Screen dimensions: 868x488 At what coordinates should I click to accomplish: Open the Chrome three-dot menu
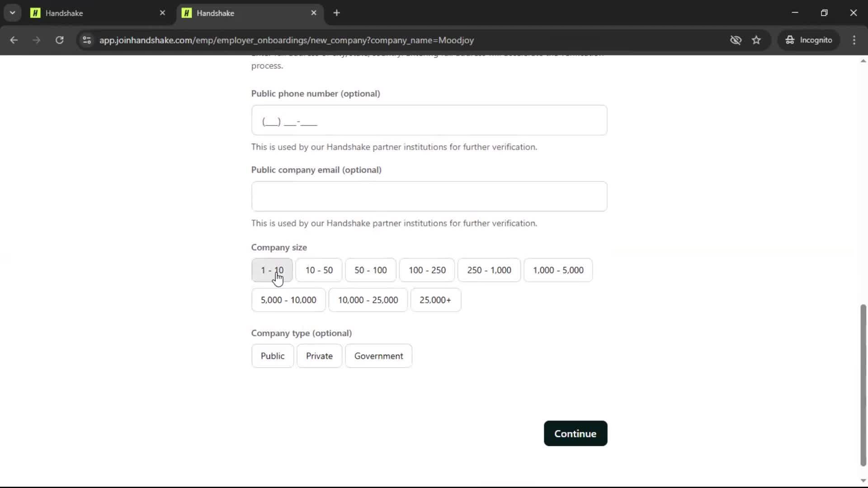(854, 40)
